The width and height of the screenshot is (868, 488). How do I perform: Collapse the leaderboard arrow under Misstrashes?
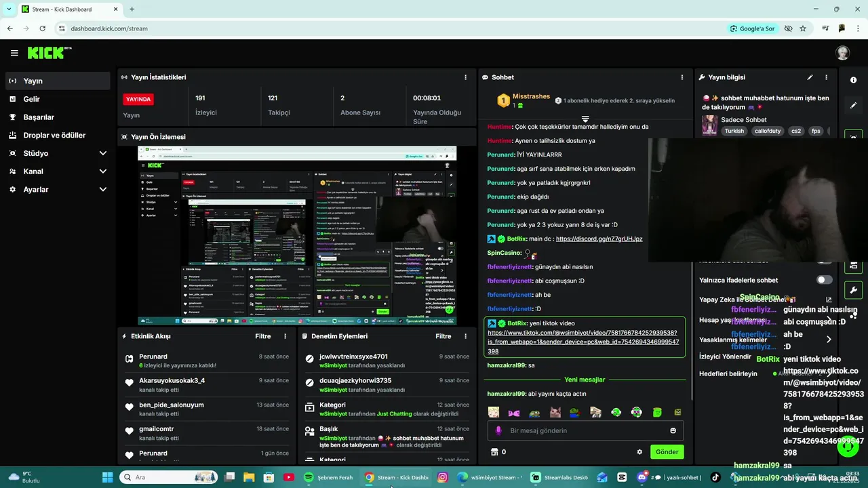[x=585, y=119]
